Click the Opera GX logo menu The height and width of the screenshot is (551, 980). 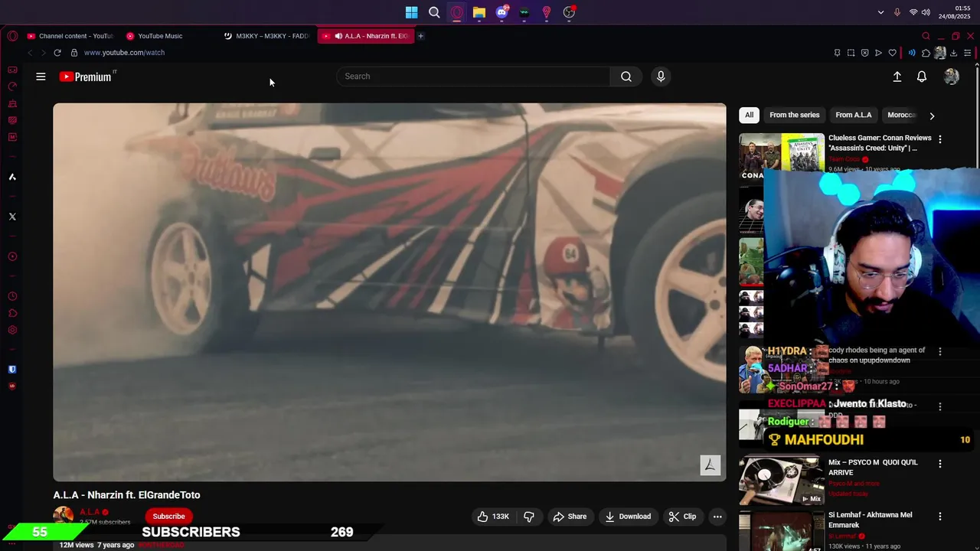click(12, 36)
